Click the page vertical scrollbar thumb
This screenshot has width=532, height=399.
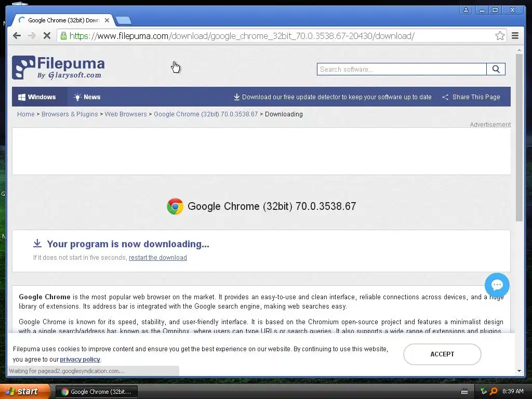click(x=519, y=137)
